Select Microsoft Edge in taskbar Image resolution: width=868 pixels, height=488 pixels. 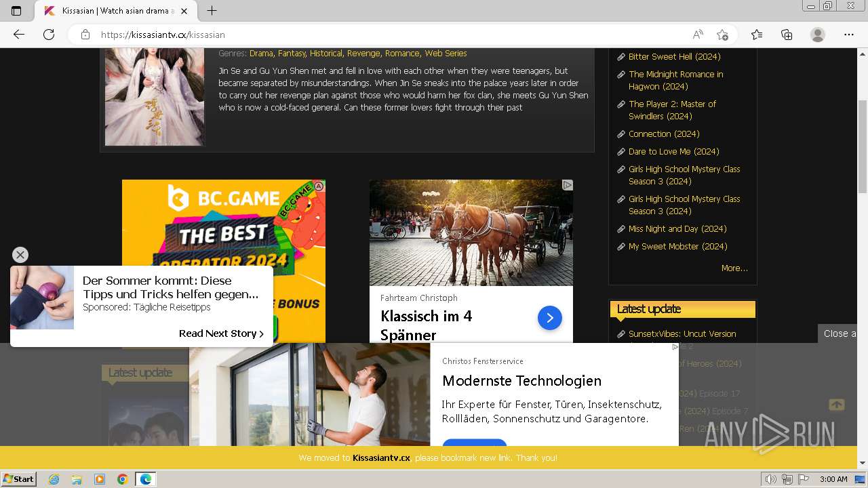coord(146,479)
